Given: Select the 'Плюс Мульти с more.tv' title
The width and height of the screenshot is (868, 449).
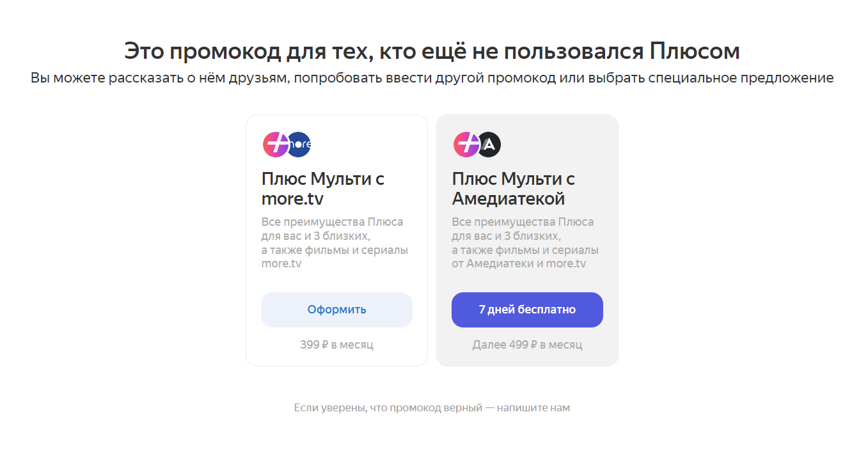Looking at the screenshot, I should 323,189.
